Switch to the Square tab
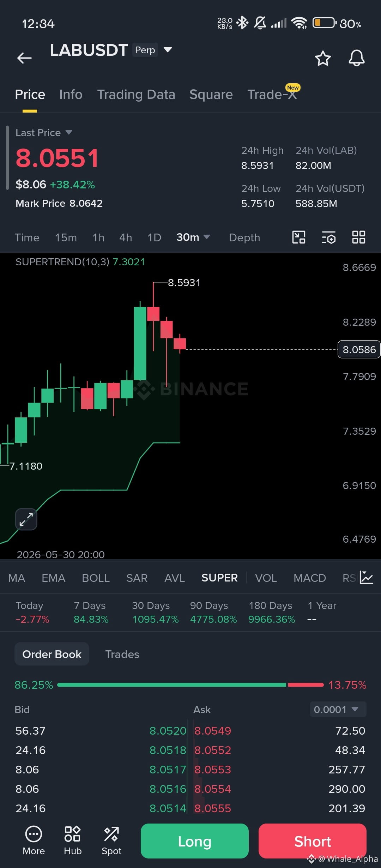381x868 pixels. (211, 95)
